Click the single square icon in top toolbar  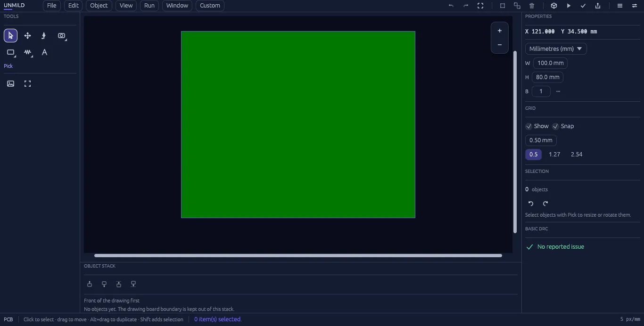[x=503, y=6]
